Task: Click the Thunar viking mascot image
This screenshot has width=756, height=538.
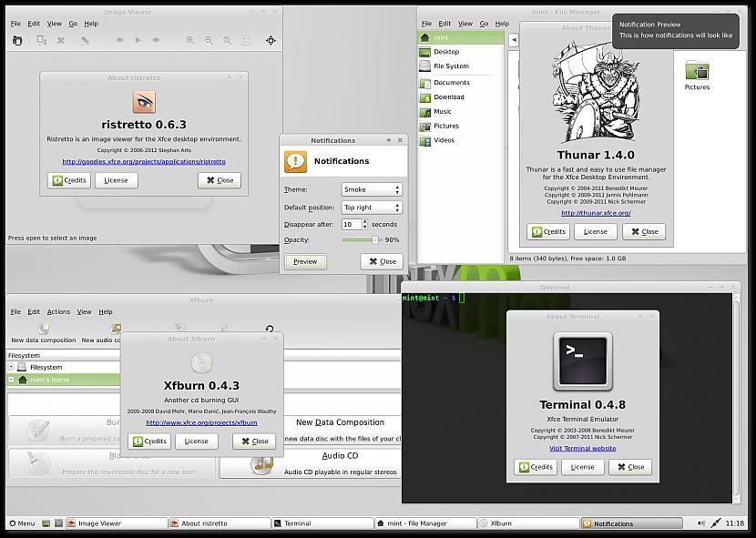Action: pyautogui.click(x=596, y=93)
